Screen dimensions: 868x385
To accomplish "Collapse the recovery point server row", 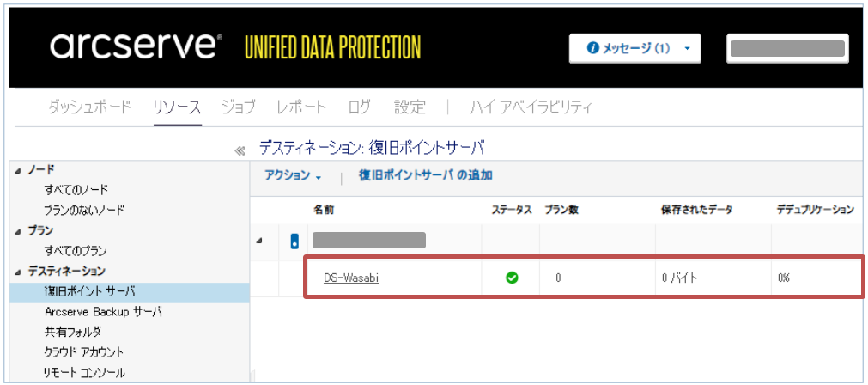I will coord(260,241).
